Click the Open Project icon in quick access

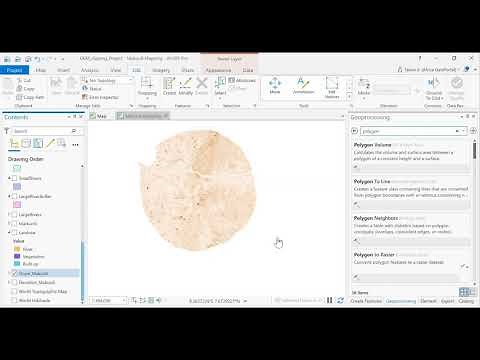17,59
